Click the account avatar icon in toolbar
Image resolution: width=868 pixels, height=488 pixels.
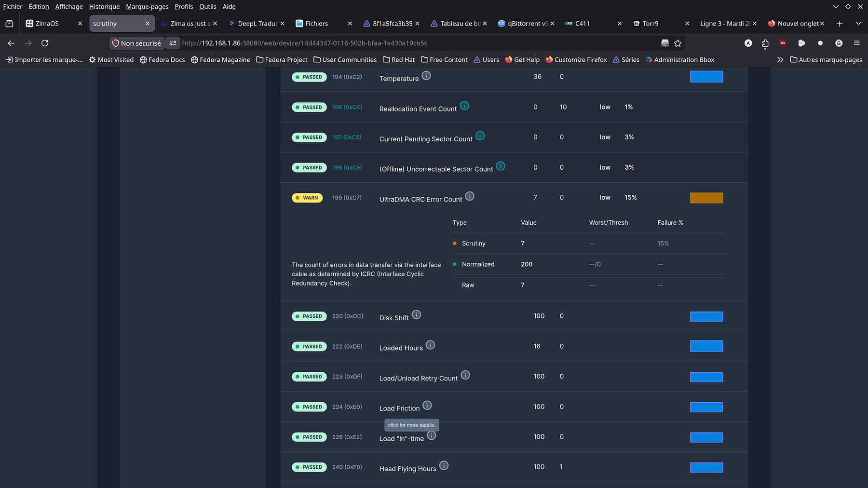point(748,43)
